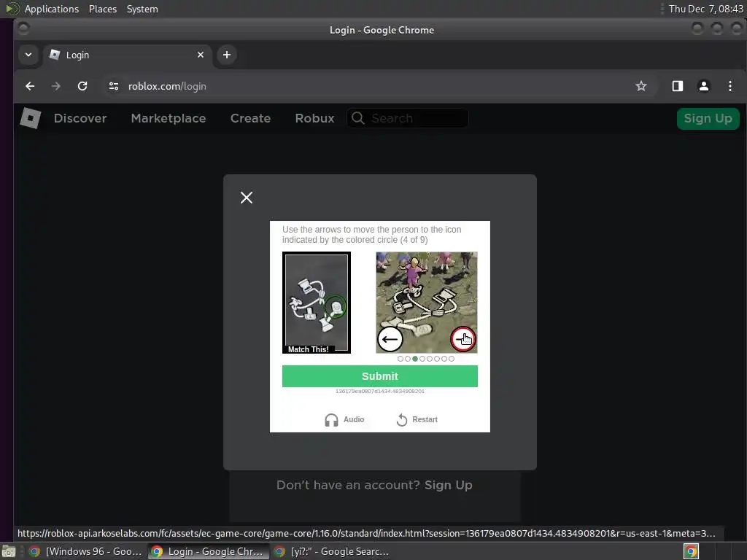Open the Places menu

pos(102,9)
